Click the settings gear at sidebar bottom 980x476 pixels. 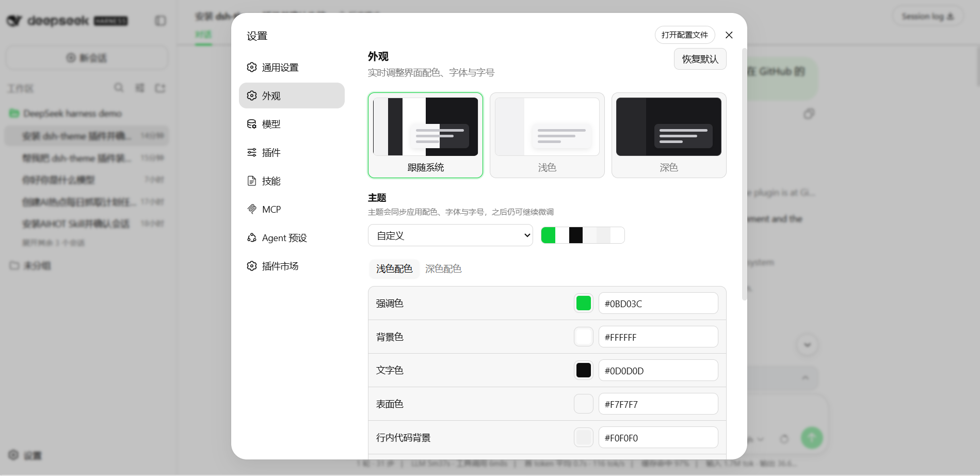(x=13, y=455)
